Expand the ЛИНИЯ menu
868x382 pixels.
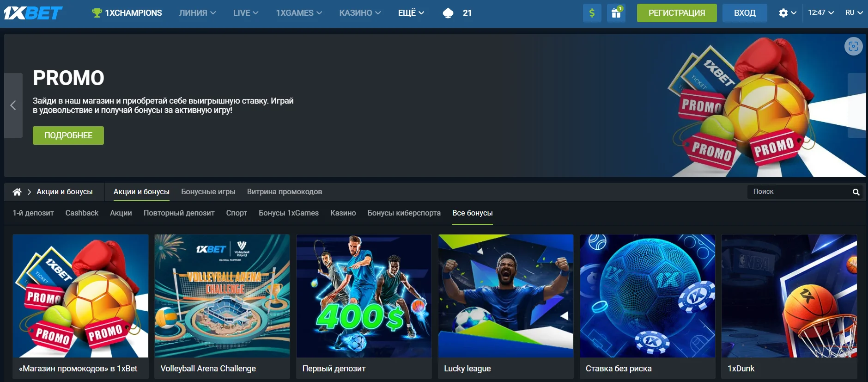[197, 13]
